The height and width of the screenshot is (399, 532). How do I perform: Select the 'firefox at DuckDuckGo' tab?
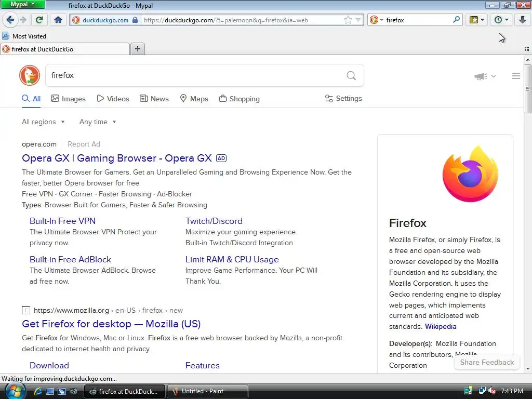pos(65,49)
